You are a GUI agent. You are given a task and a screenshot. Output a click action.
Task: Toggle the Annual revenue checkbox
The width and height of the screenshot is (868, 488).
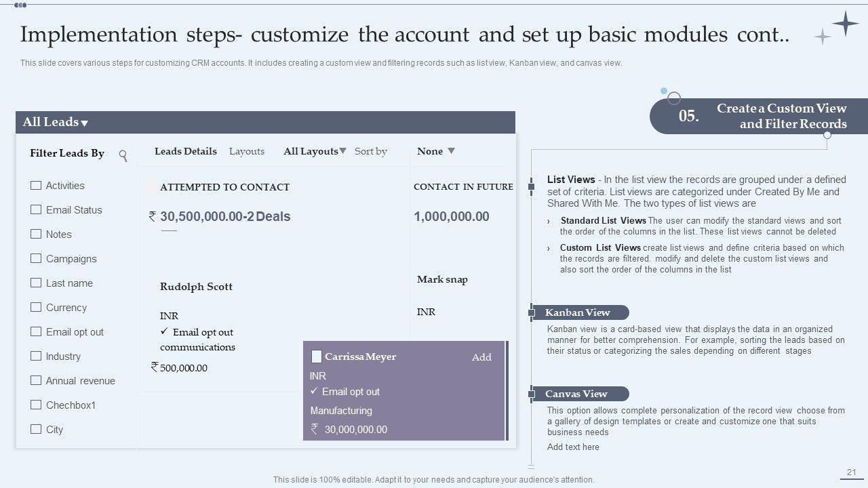point(36,380)
